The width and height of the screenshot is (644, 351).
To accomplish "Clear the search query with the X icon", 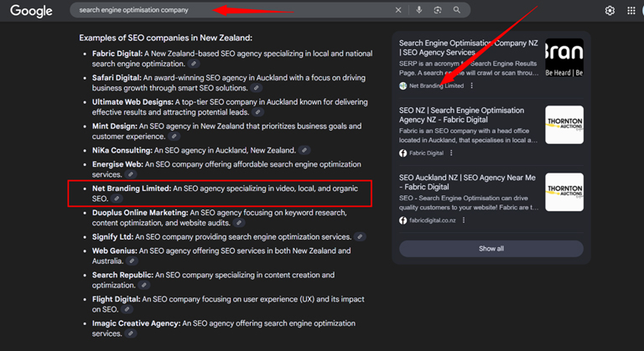I will pos(398,10).
